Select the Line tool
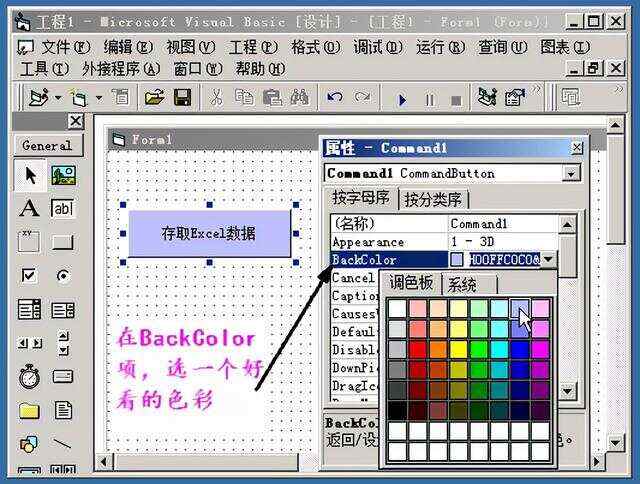640x484 pixels. pyautogui.click(x=62, y=444)
